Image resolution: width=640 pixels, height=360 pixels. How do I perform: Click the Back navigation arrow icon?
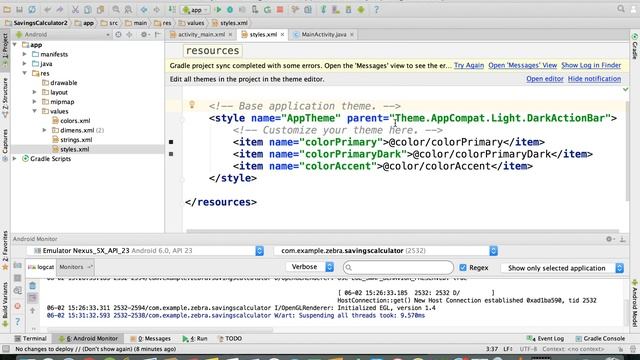[144, 9]
